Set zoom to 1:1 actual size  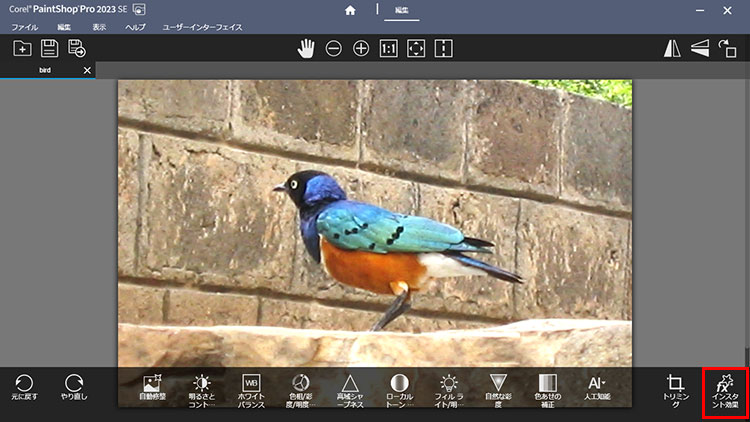pyautogui.click(x=389, y=48)
